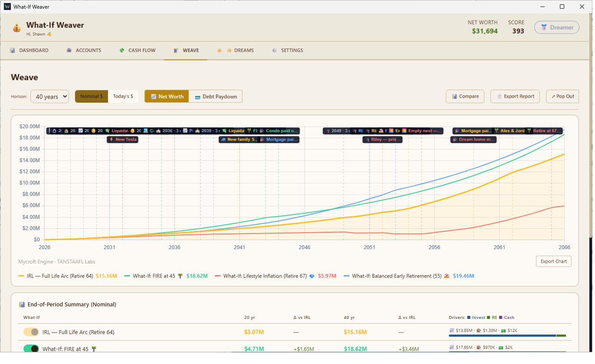Click the $3.07M 20 yr value
The height and width of the screenshot is (364, 595).
click(x=254, y=332)
